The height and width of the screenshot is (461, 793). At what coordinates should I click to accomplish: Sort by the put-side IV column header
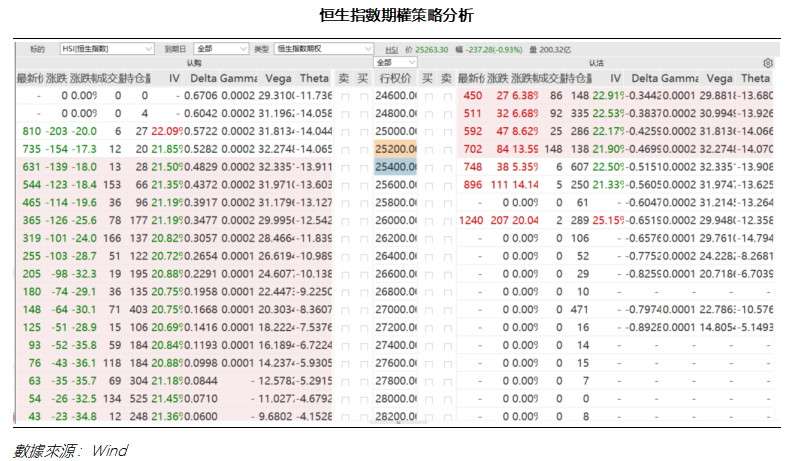pyautogui.click(x=615, y=78)
